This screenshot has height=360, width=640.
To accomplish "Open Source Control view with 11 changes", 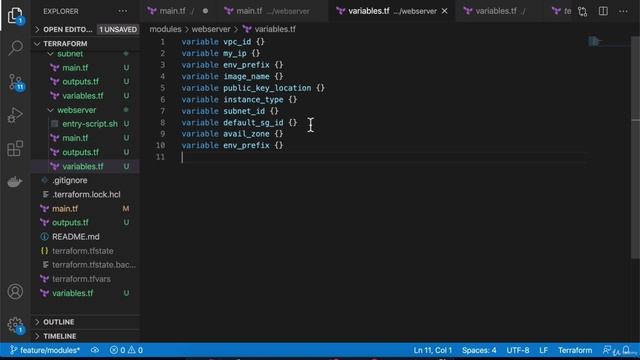I will 16,82.
